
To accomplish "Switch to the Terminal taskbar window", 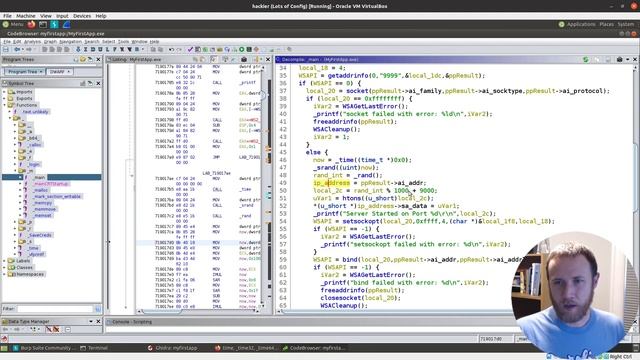I will (94, 348).
